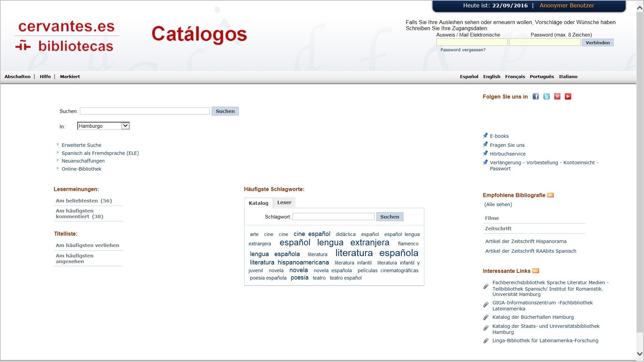
Task: Switch language to Português
Action: (x=542, y=77)
